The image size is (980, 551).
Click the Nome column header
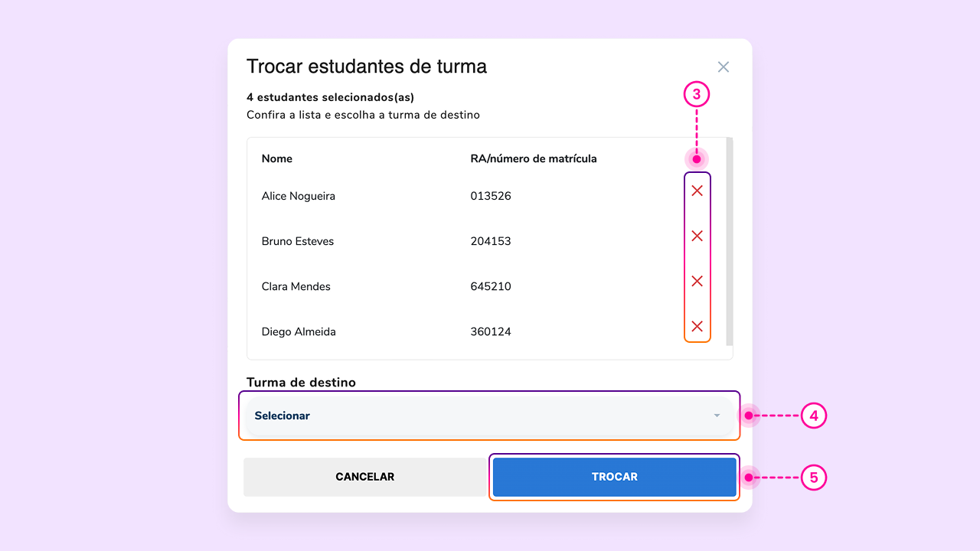[x=277, y=158]
